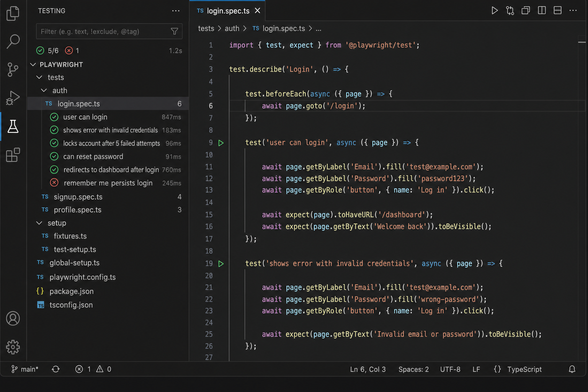Click Ln 6, Col 3 cursor position
The height and width of the screenshot is (392, 588).
(x=368, y=369)
